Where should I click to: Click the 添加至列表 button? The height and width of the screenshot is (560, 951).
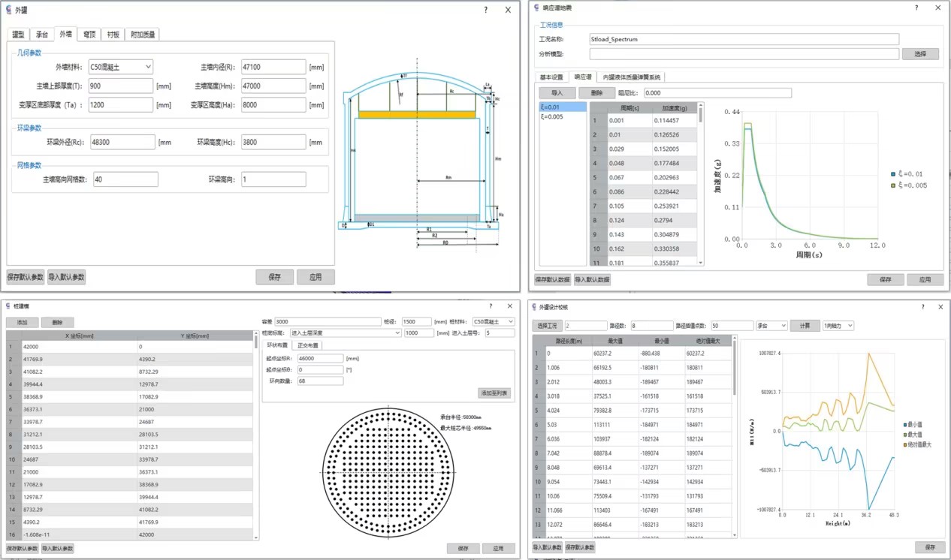click(495, 393)
